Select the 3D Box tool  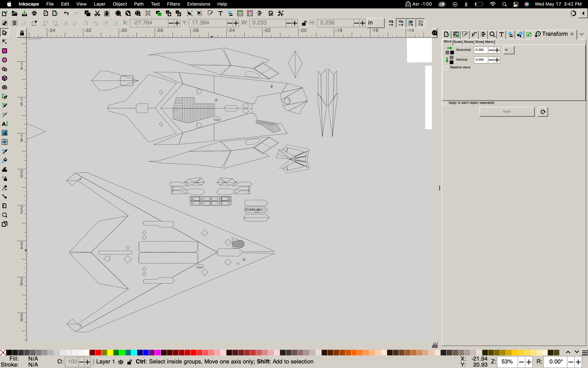(4, 78)
